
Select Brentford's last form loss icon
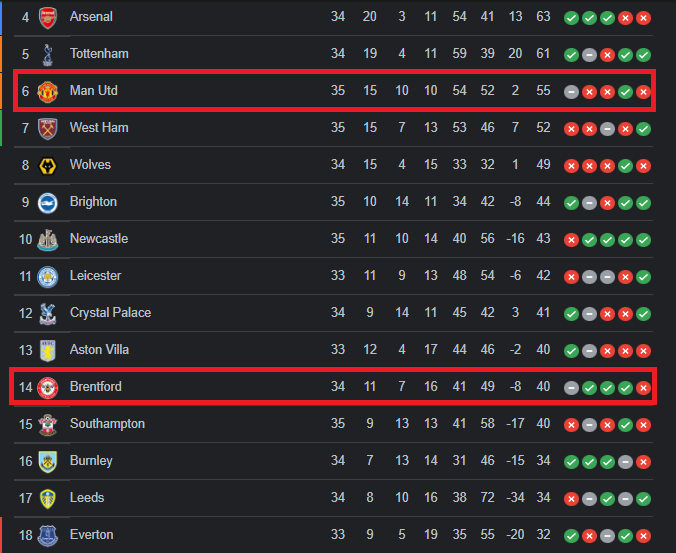[643, 388]
